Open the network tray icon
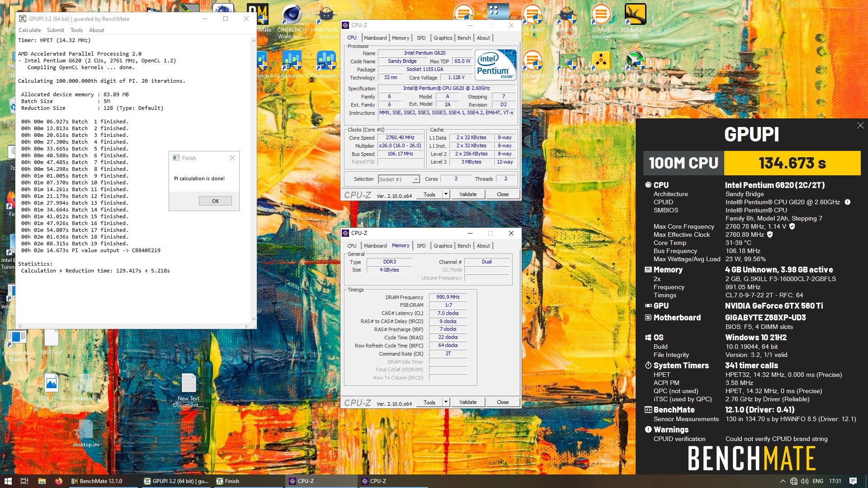 (x=794, y=481)
